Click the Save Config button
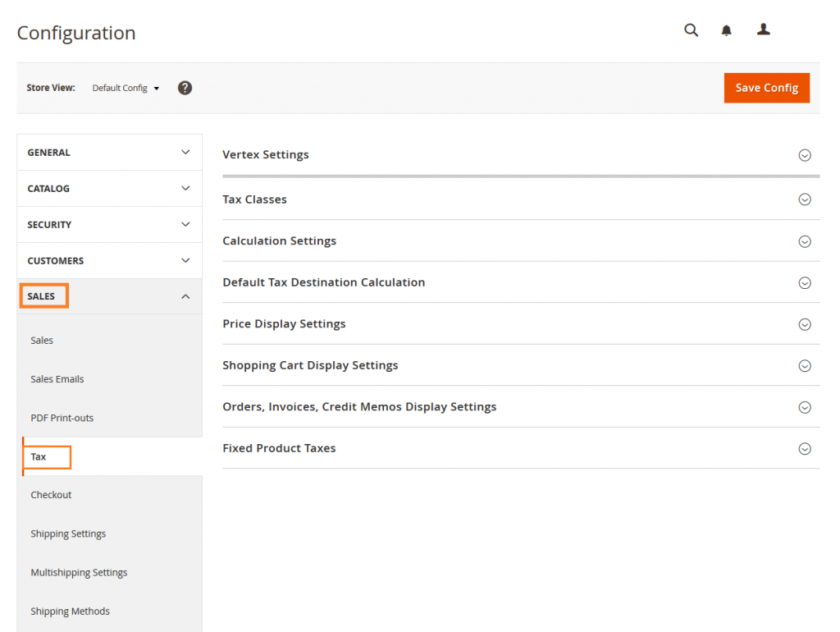Image resolution: width=840 pixels, height=632 pixels. (x=767, y=88)
